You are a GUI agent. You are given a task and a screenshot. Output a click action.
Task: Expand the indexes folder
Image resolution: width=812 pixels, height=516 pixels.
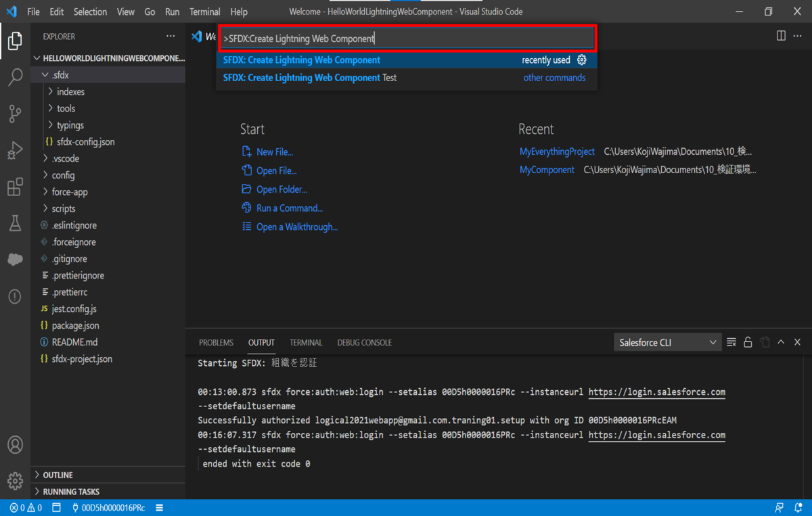(108, 92)
